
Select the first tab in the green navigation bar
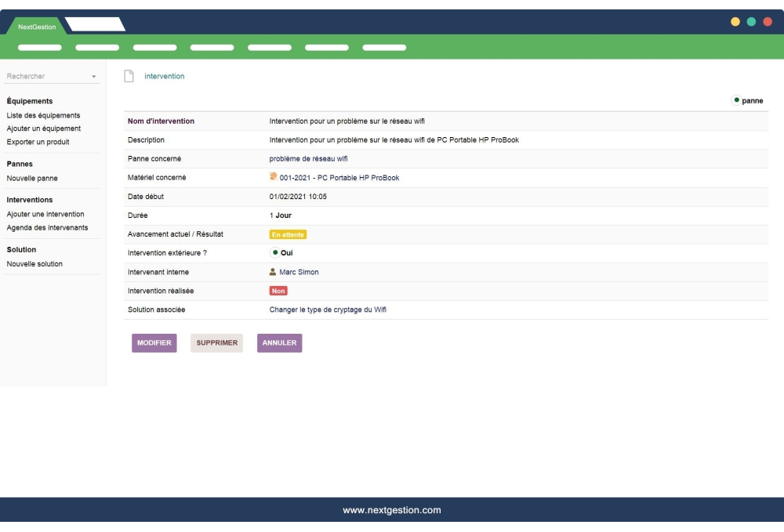(39, 47)
